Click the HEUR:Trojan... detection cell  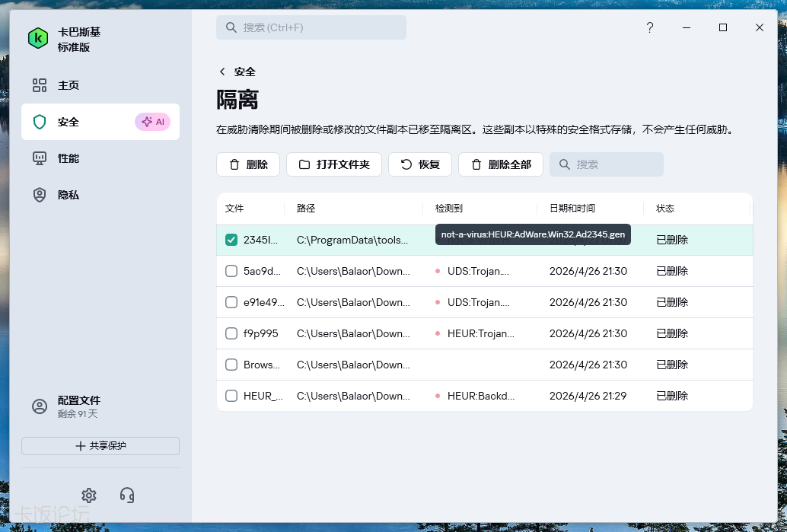[x=481, y=333]
